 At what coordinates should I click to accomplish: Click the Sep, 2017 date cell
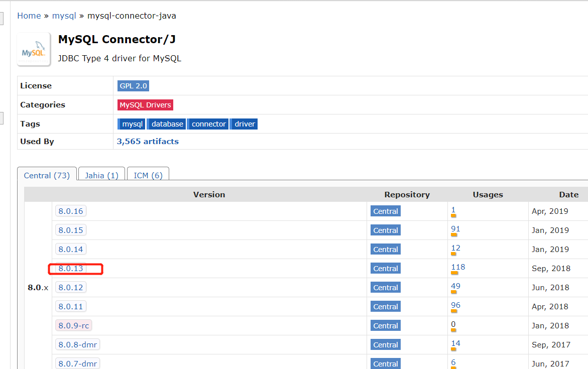551,344
